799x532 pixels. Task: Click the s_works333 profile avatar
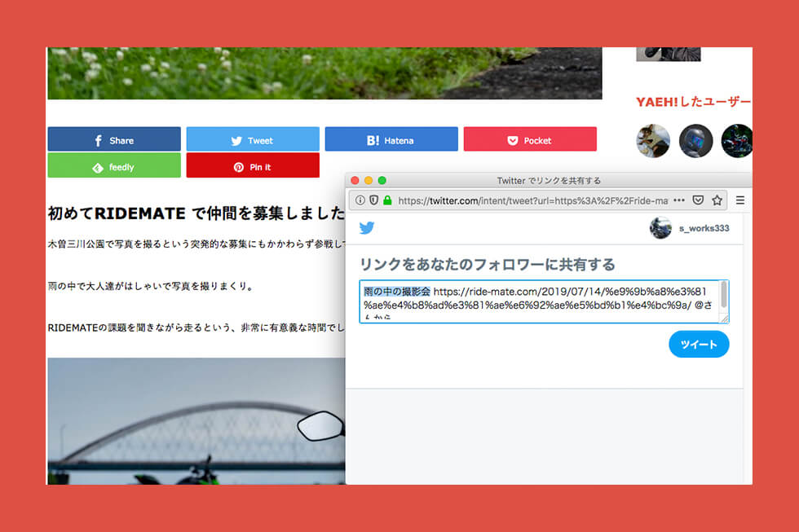[x=660, y=228]
